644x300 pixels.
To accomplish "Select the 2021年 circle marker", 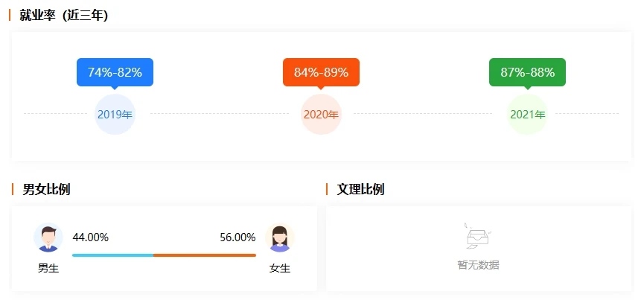I will pos(527,115).
